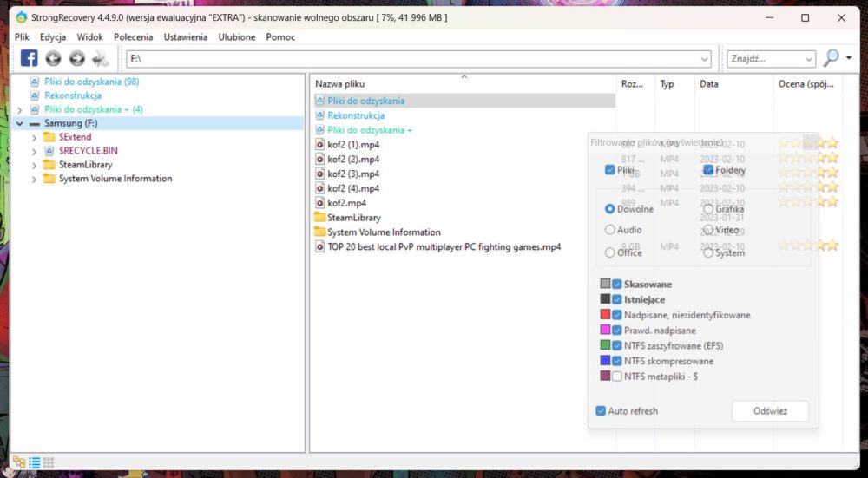Click the Pliki do odzyskania + icon in the file list

320,130
